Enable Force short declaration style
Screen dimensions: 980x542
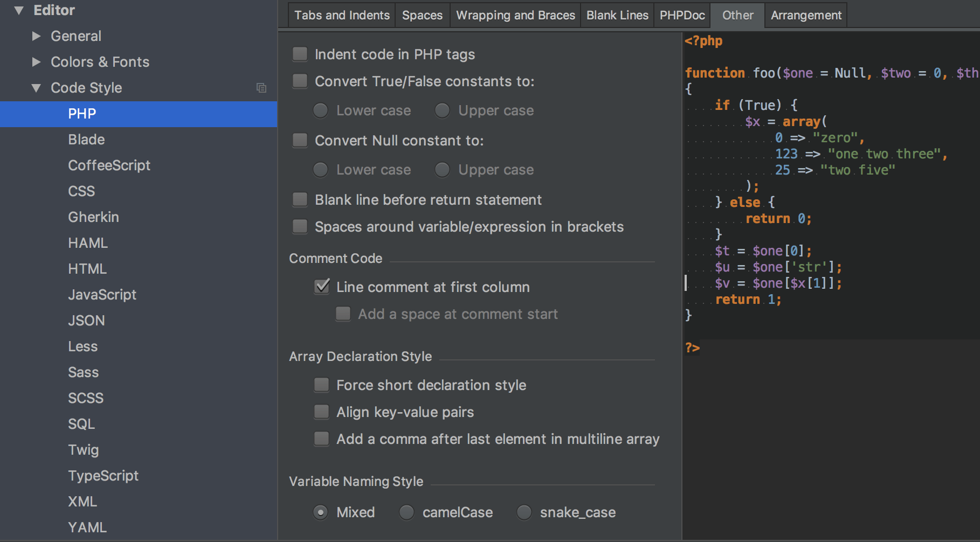[x=321, y=385]
